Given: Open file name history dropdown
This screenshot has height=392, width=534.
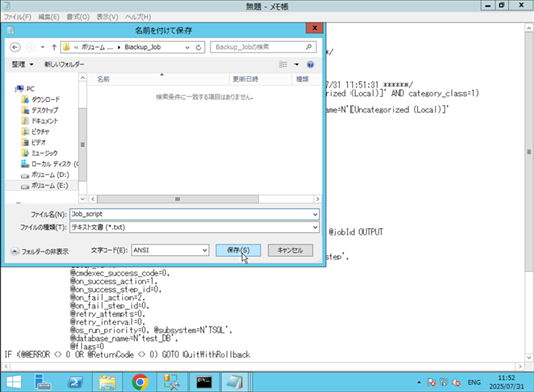Looking at the screenshot, I should (315, 214).
